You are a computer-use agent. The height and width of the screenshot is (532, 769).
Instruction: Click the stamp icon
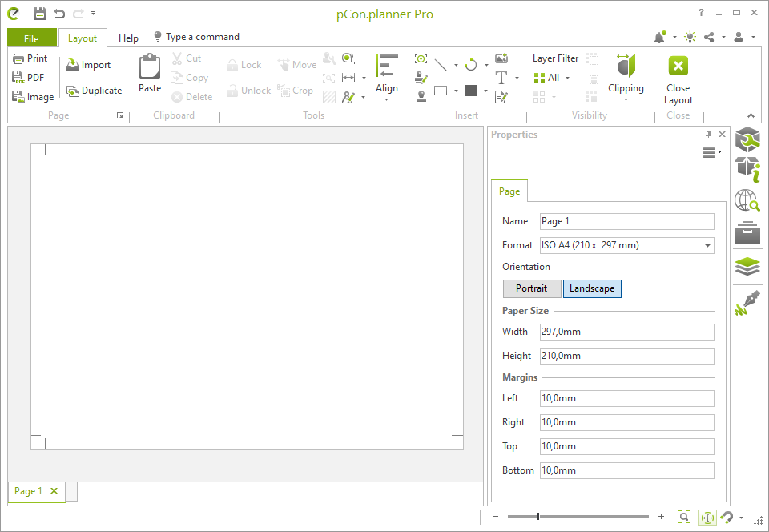click(x=421, y=97)
